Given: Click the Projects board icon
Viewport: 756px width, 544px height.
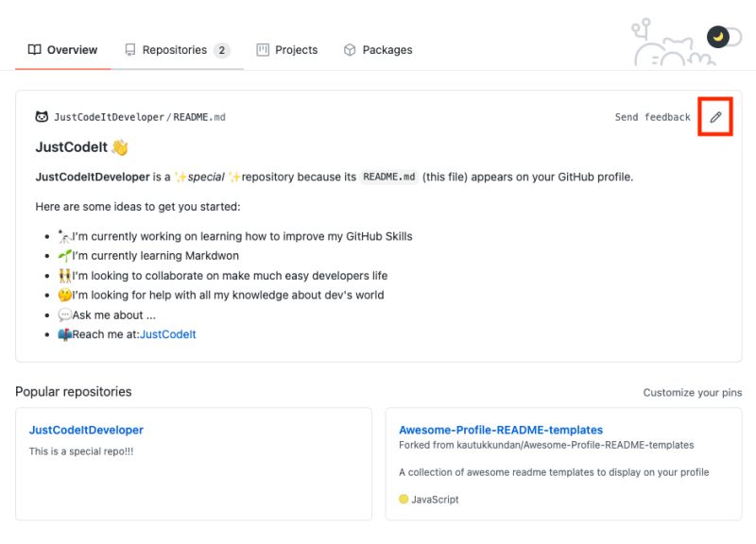Looking at the screenshot, I should (x=262, y=50).
